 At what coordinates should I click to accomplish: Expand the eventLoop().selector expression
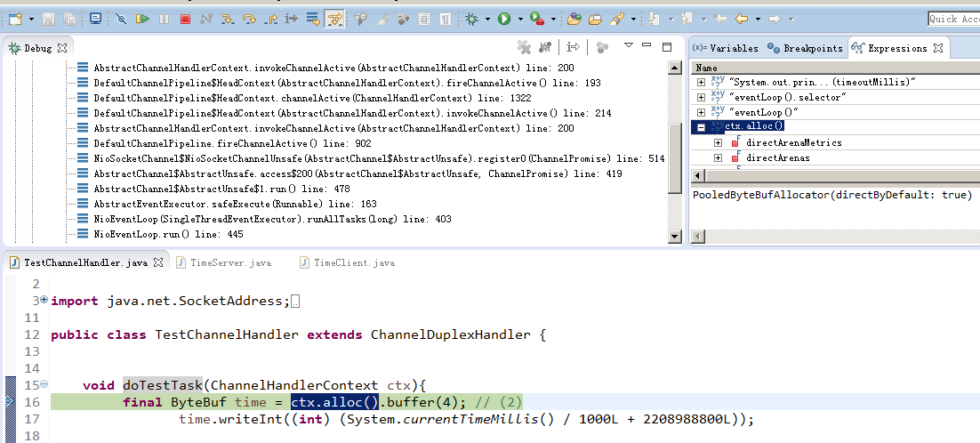pyautogui.click(x=701, y=98)
